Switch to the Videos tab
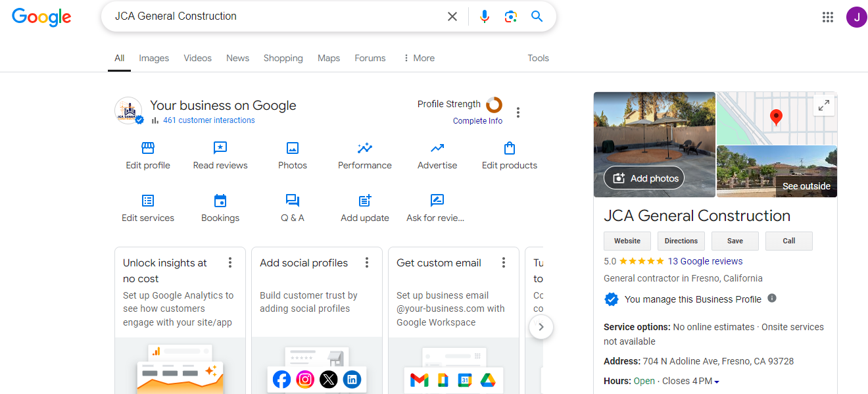This screenshot has height=394, width=868. coord(198,58)
